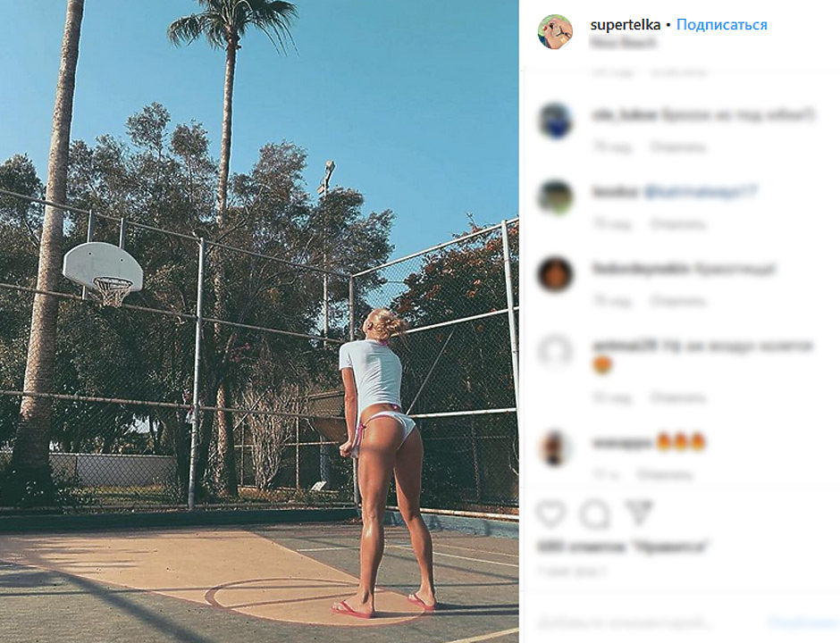Click the basketball court photo

tap(259, 321)
